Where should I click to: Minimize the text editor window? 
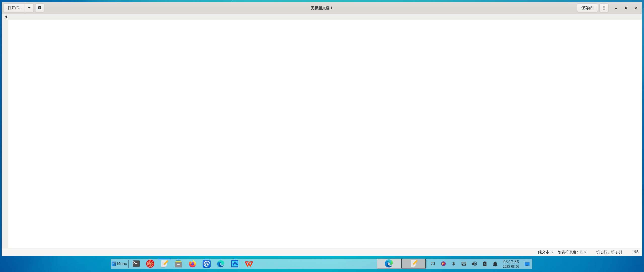(x=616, y=8)
